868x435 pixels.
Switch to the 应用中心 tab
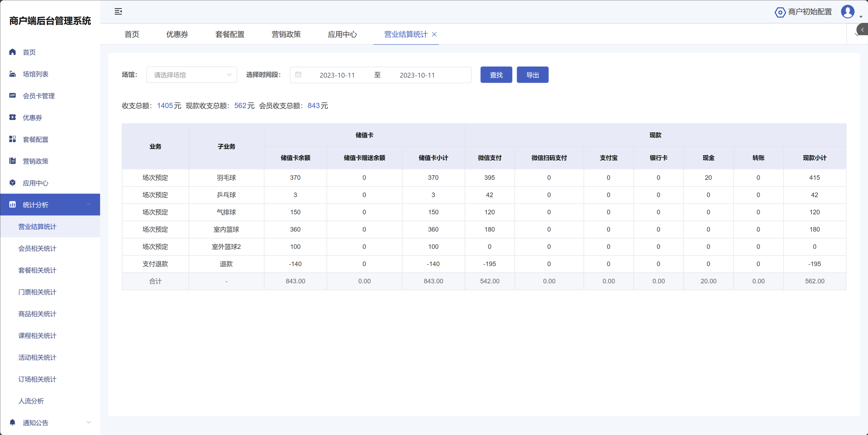(342, 34)
